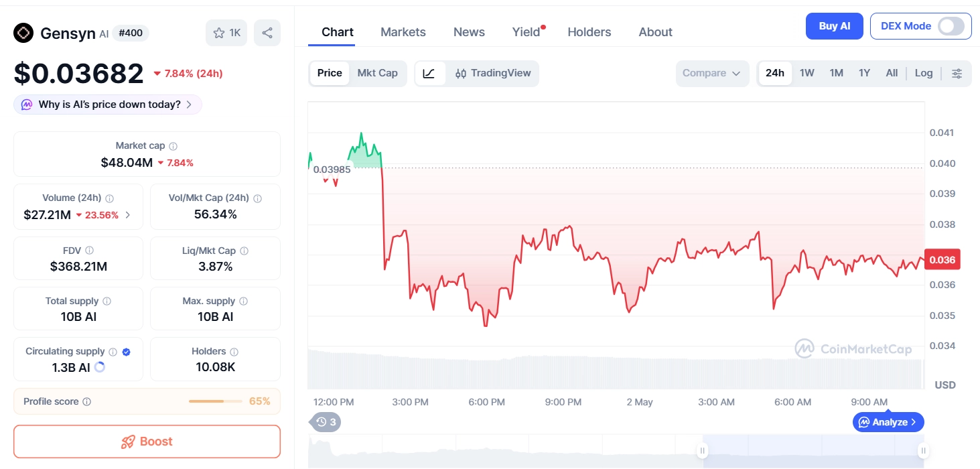980x469 pixels.
Task: Open the Compare dropdown
Action: [712, 73]
